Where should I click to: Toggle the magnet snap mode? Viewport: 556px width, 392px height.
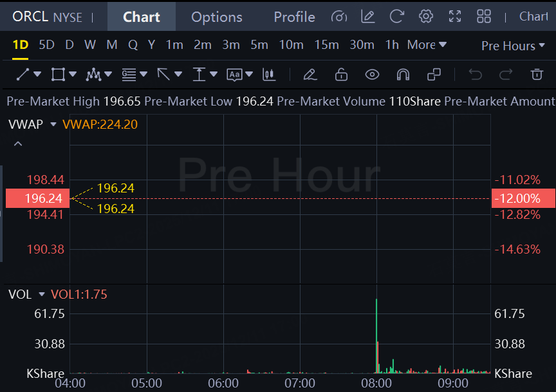pos(403,75)
